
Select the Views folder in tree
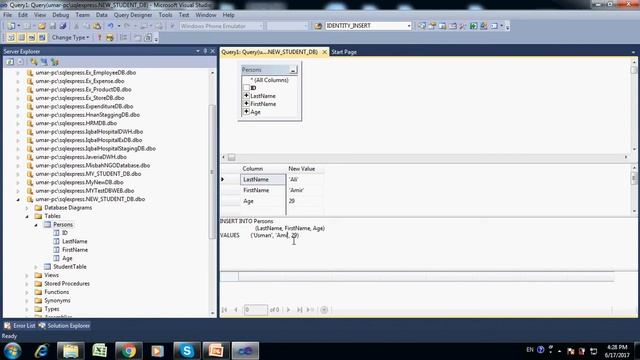point(51,275)
